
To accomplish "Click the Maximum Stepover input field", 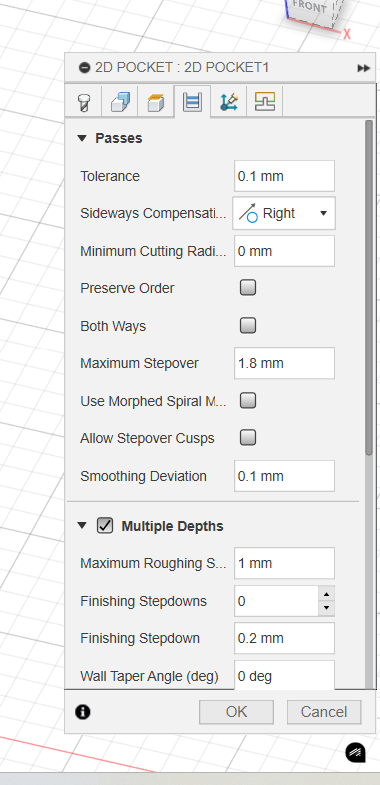I will point(284,363).
